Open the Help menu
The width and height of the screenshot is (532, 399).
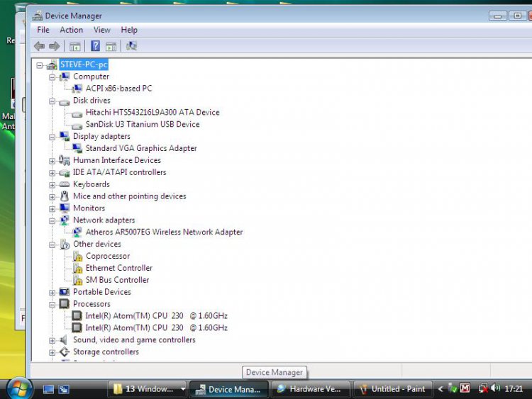point(129,30)
